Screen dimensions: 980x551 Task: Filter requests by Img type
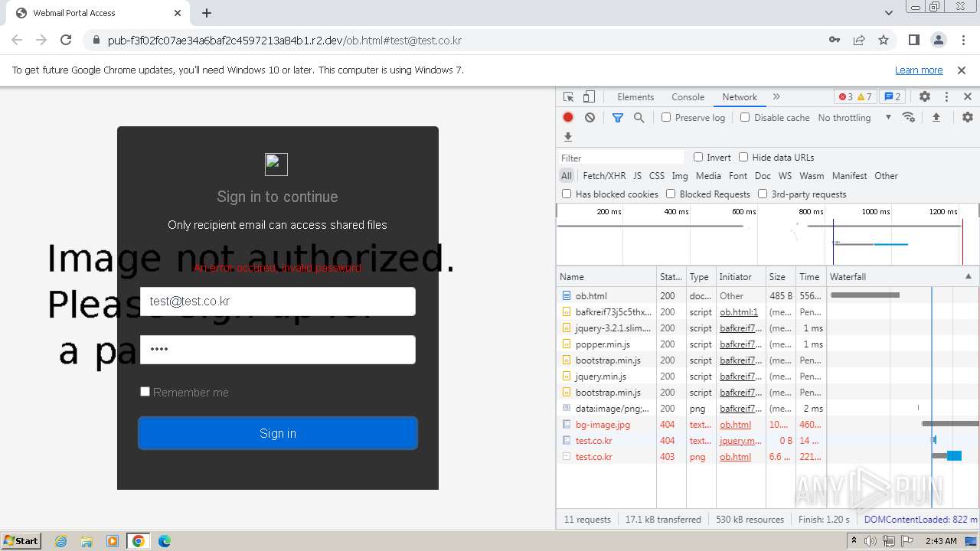(680, 175)
